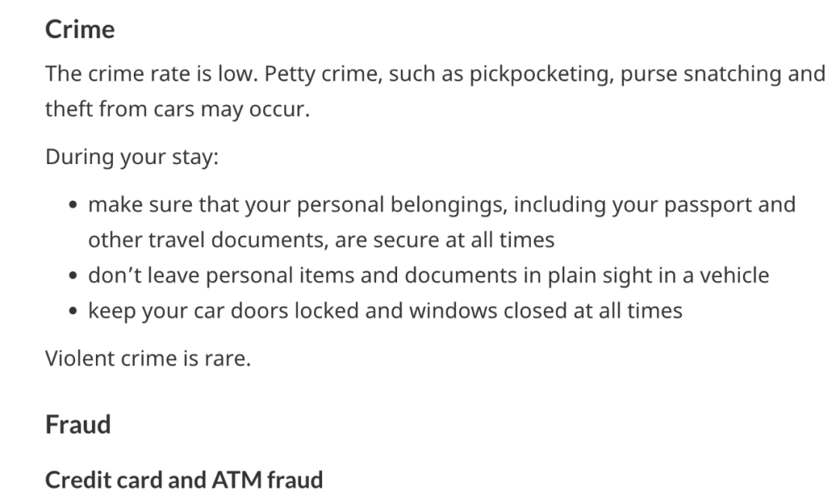Viewport: 836px width, 504px height.
Task: Click the text 'Violent crime is rare.'
Action: (148, 358)
